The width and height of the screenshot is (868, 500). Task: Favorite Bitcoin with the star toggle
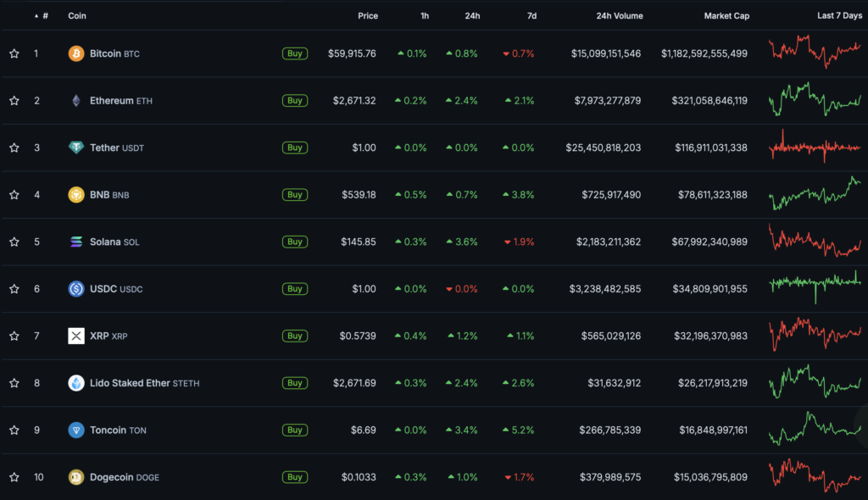click(x=14, y=53)
